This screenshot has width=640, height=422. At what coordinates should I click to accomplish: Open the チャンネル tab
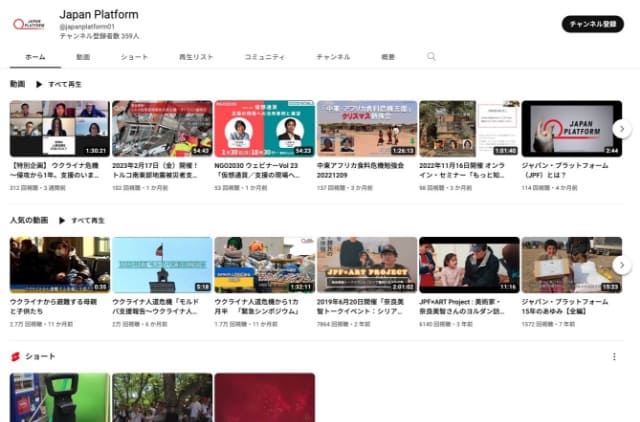(333, 57)
